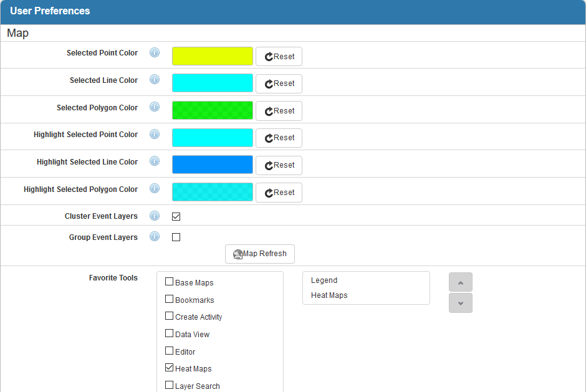Image resolution: width=586 pixels, height=392 pixels.
Task: Click the info icon beside Highlight Selected Line Color
Action: 154,161
